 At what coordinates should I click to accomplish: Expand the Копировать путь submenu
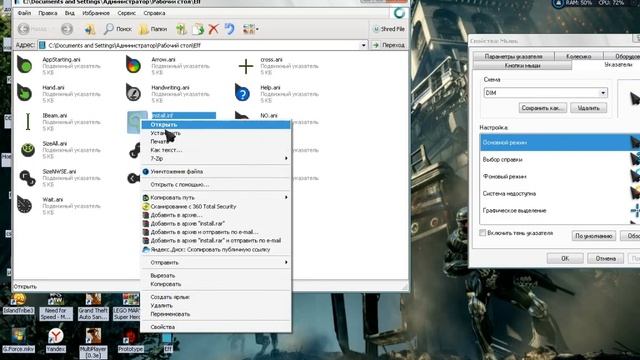[216, 198]
